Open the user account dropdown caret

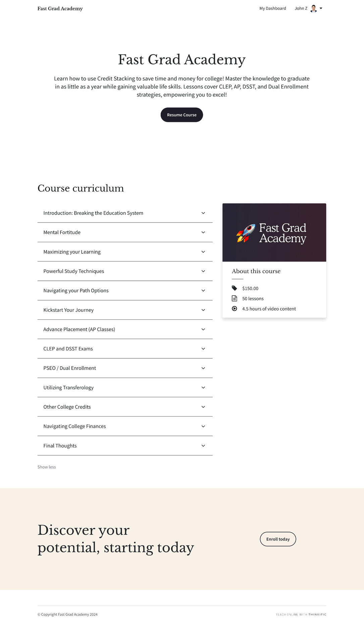321,8
